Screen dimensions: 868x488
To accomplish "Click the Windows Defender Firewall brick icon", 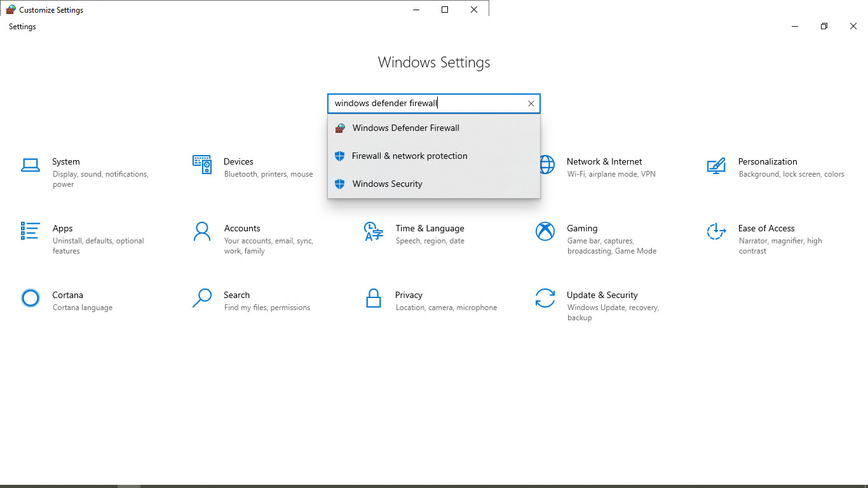I will pyautogui.click(x=340, y=128).
